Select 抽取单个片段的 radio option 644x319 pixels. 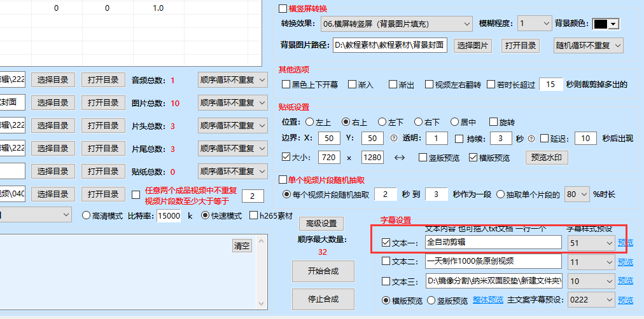click(500, 194)
